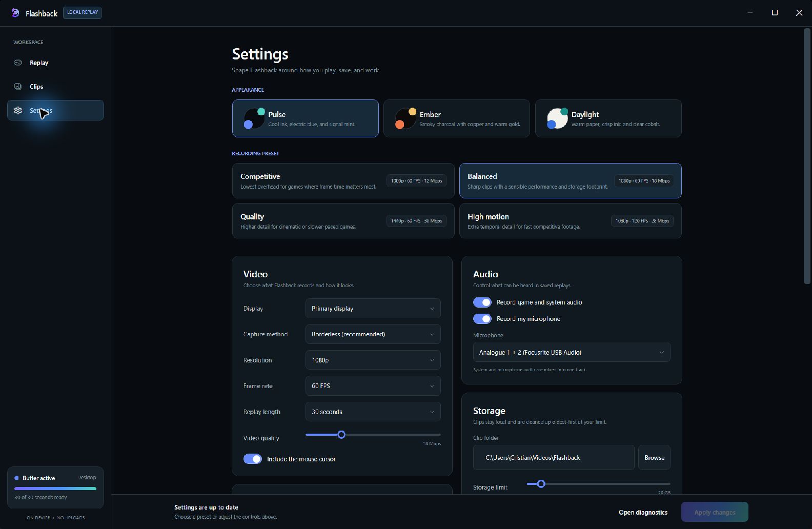This screenshot has width=812, height=529.
Task: Open the Replay length dropdown
Action: (373, 412)
